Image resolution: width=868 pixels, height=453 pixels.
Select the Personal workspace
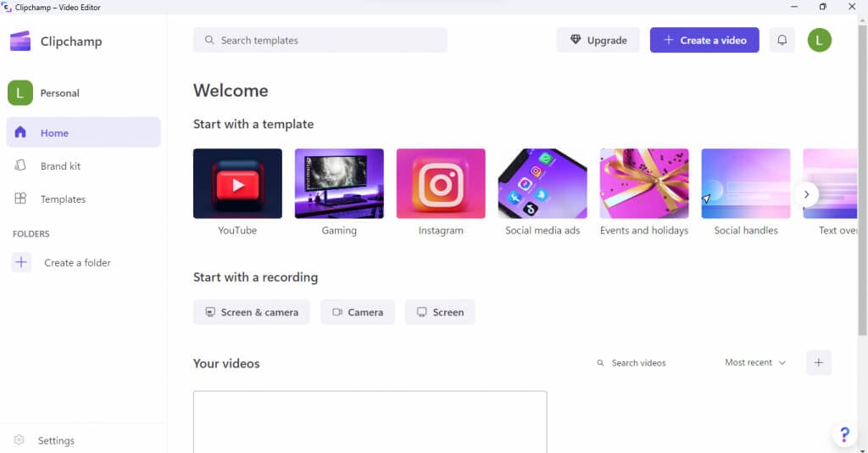[x=60, y=93]
